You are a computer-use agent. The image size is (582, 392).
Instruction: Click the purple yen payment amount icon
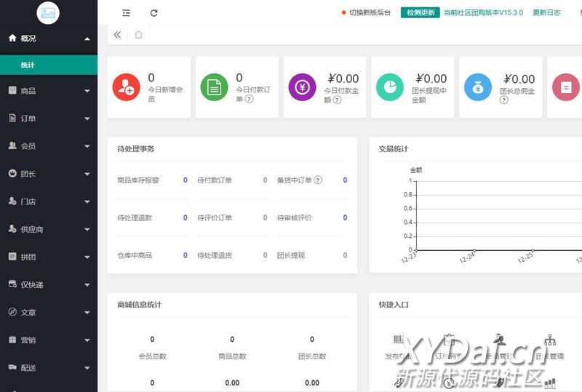point(302,87)
